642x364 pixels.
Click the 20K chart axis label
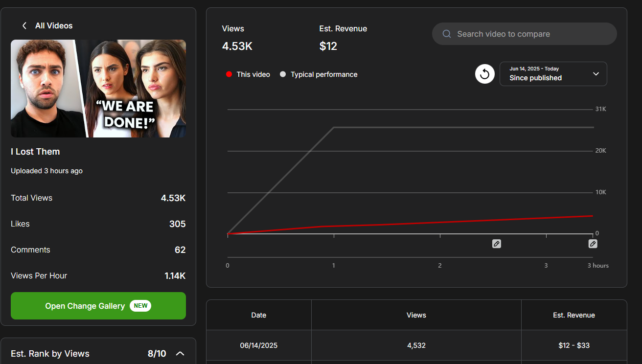tap(600, 151)
